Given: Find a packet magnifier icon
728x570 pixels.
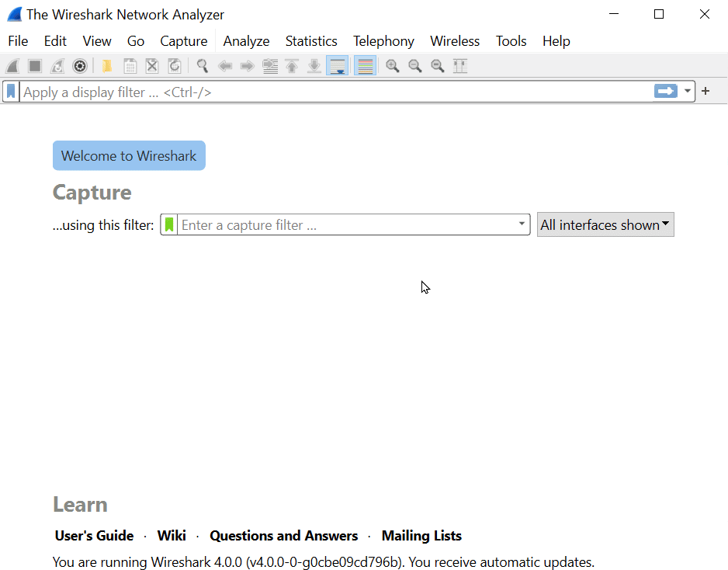Looking at the screenshot, I should (202, 66).
